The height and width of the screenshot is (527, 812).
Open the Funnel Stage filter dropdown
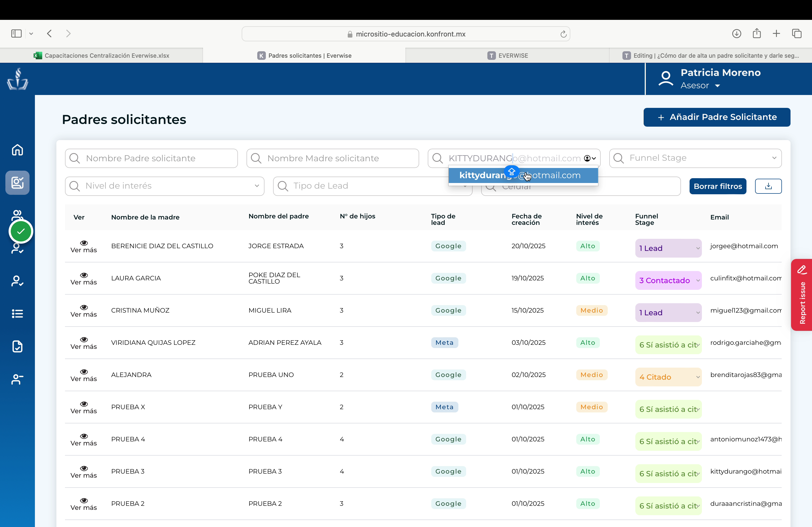[695, 158]
